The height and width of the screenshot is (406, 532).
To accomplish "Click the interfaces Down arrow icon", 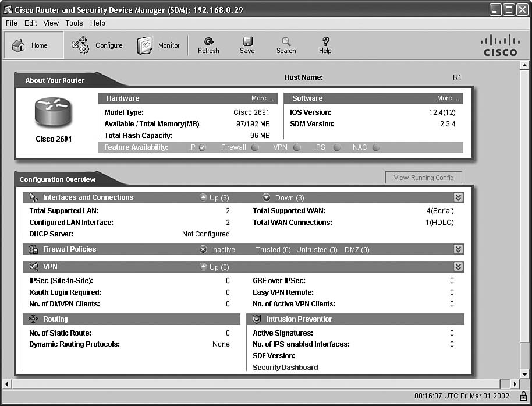I will tap(267, 197).
